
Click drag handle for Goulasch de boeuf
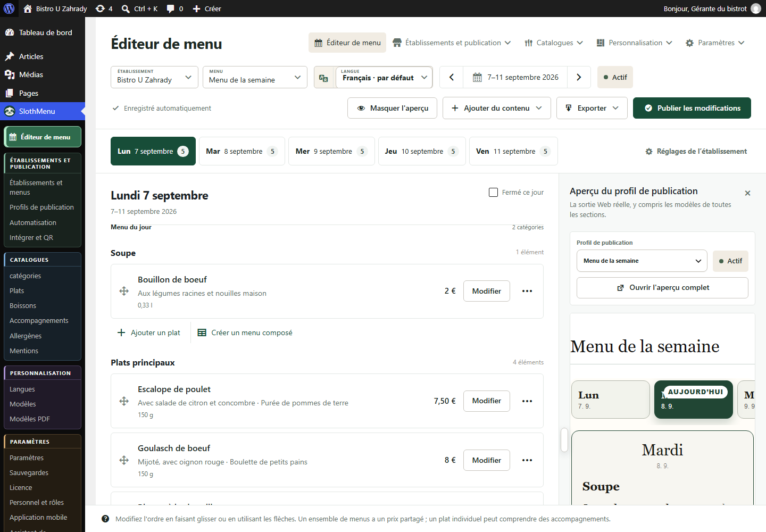[x=124, y=460]
